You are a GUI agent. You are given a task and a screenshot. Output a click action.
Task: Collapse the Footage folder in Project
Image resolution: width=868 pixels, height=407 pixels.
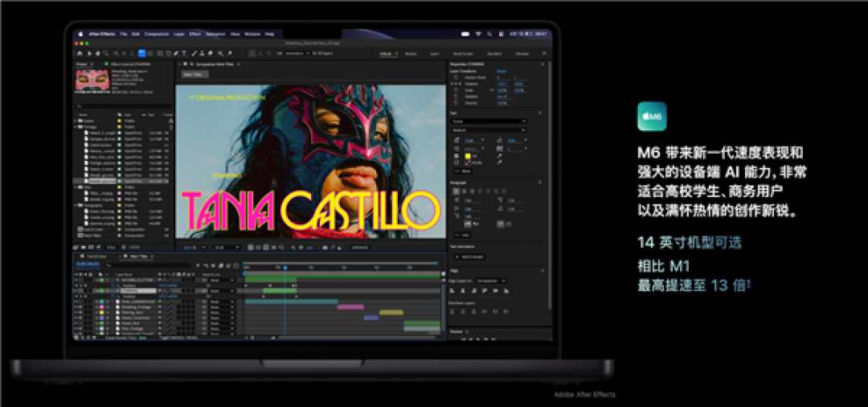76,127
